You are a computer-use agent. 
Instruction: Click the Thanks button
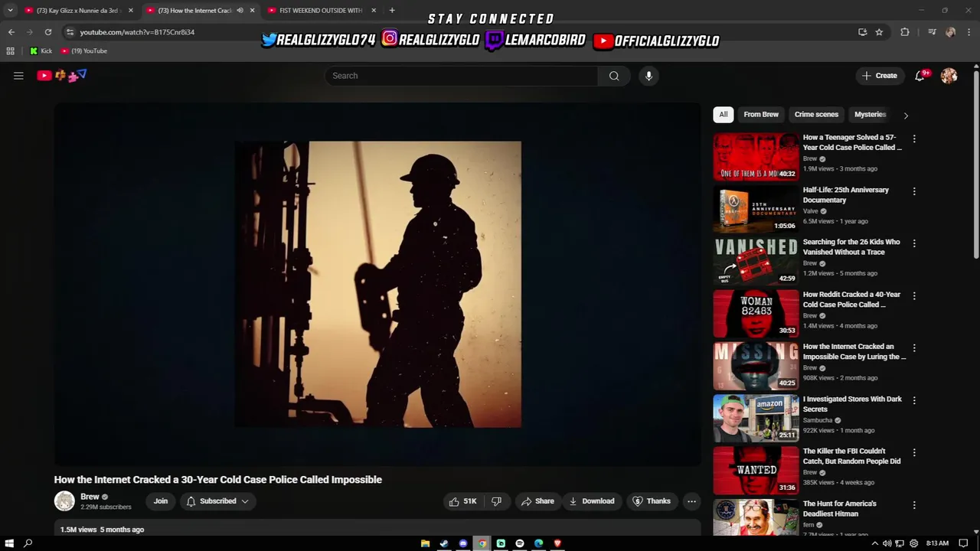click(x=651, y=501)
